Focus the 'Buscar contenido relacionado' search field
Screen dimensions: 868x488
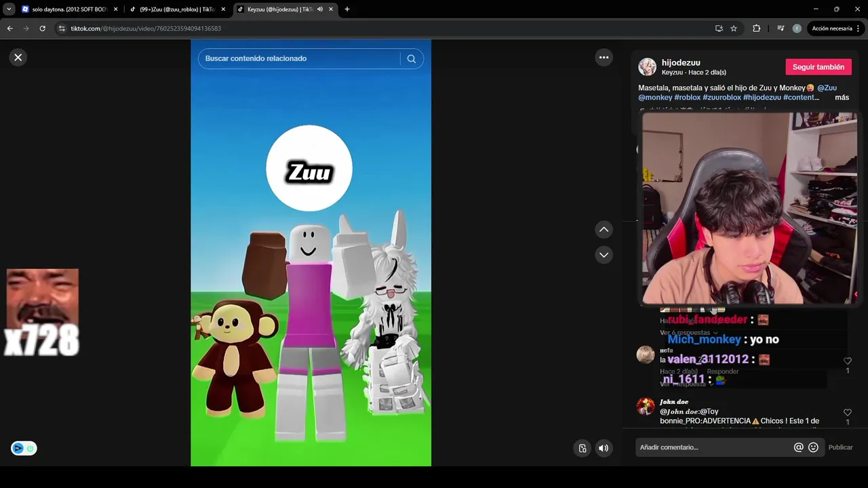pos(298,59)
